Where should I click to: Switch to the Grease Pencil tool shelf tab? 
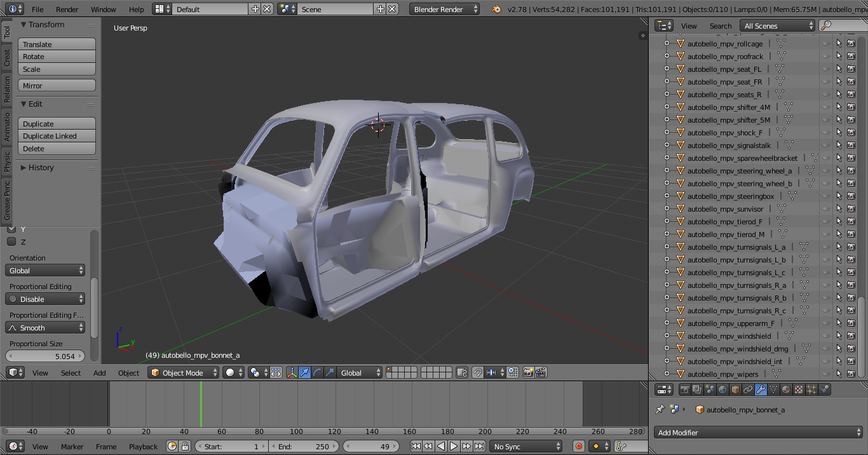point(7,200)
